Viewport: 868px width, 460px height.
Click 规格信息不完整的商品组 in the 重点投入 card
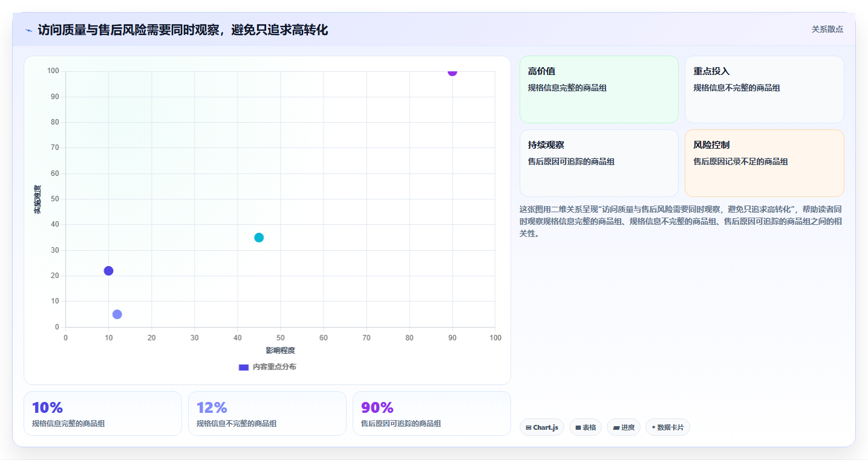[737, 88]
